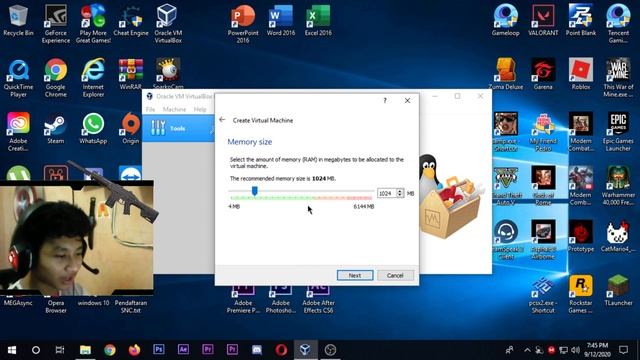Select the PowerPoint 2016 desktop icon
Screen dimensions: 640x360
[243, 23]
